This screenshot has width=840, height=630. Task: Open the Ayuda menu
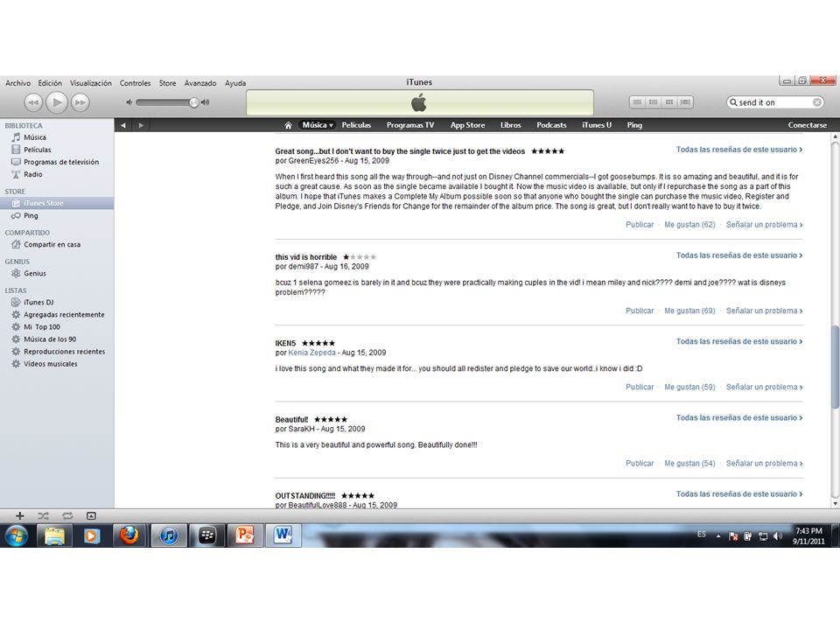235,83
